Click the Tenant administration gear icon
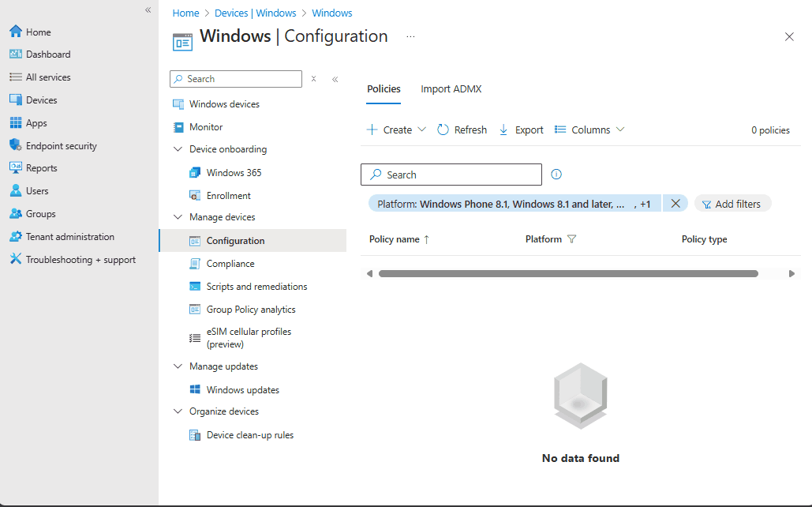 [16, 236]
